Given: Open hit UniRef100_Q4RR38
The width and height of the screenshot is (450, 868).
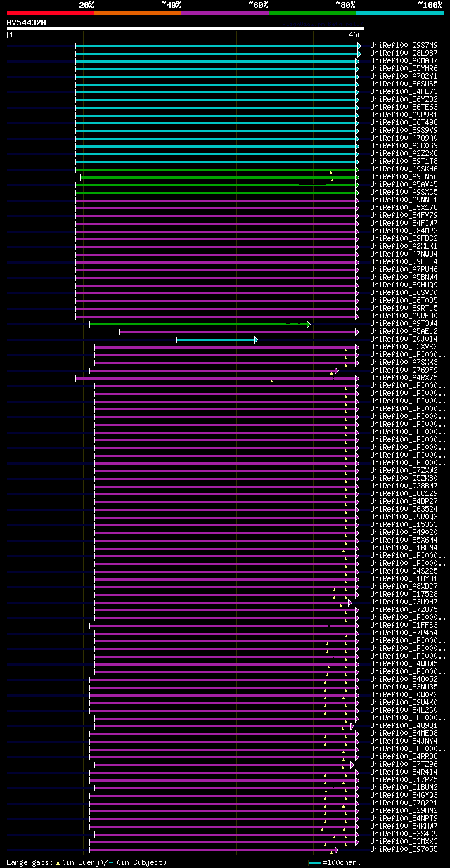Looking at the screenshot, I should coord(404,756).
